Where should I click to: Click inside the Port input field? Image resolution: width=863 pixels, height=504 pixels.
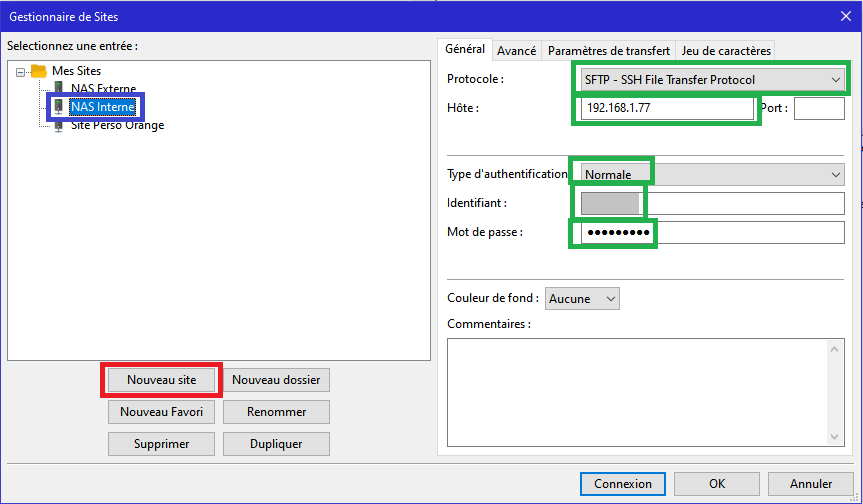(818, 108)
